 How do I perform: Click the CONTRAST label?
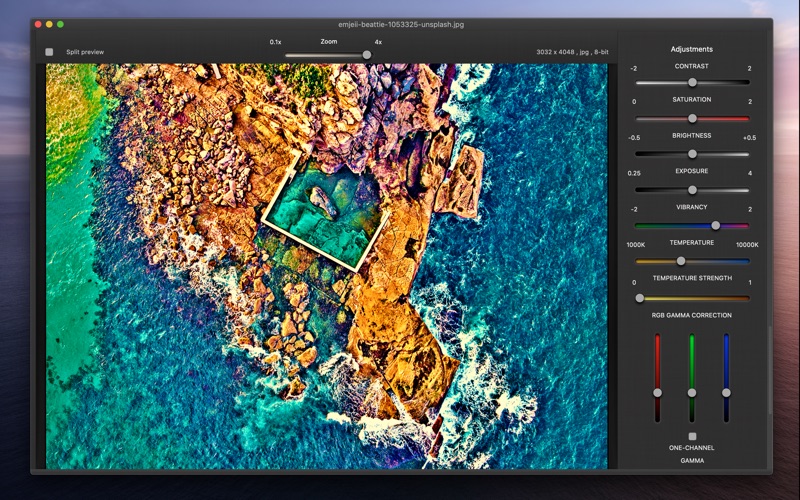[x=692, y=66]
